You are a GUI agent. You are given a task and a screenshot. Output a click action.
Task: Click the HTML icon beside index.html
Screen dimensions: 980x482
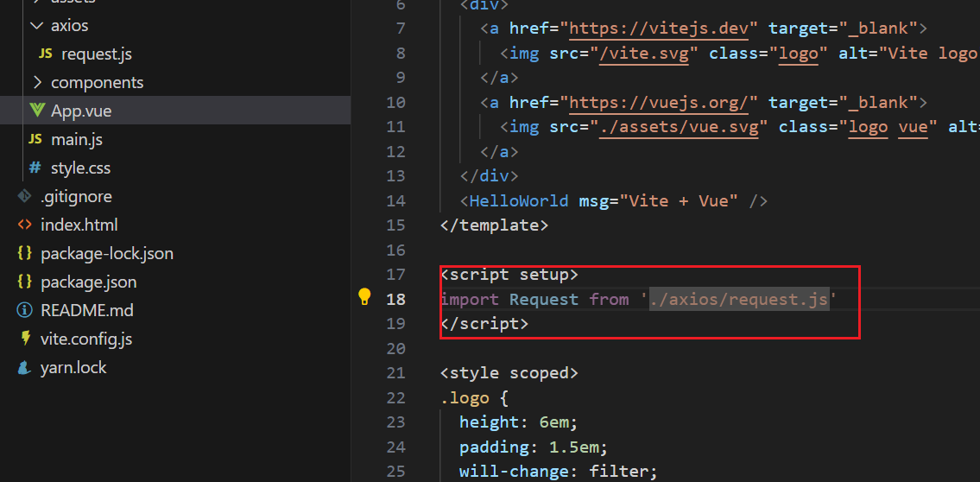(x=24, y=225)
